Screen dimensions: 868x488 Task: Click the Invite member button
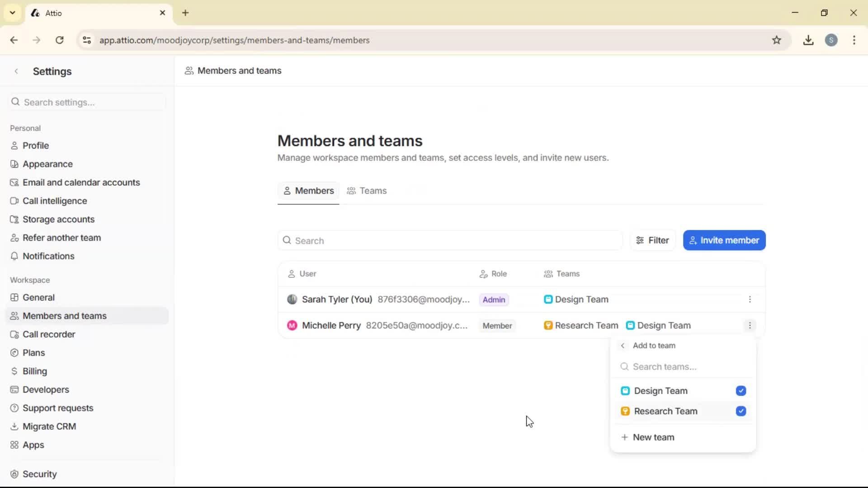click(x=724, y=240)
